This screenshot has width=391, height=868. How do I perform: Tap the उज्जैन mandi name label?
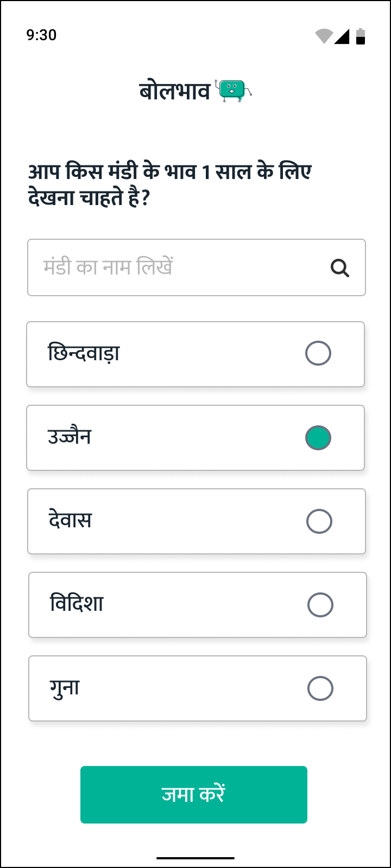tap(70, 437)
